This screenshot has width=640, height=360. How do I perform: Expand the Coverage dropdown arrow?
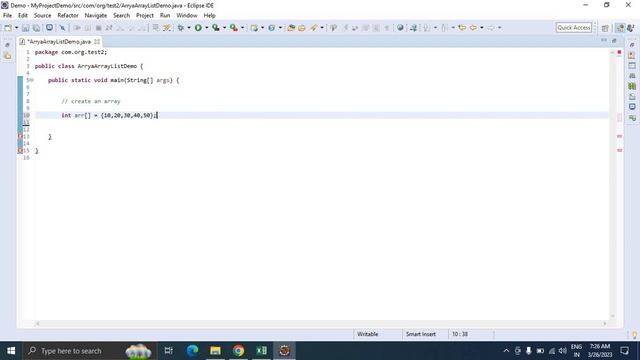coord(224,28)
